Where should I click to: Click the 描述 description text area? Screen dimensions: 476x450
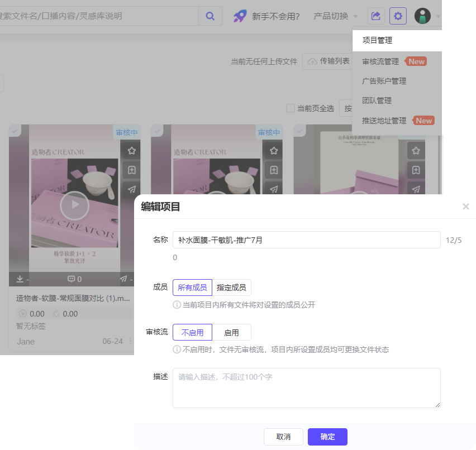(x=306, y=388)
